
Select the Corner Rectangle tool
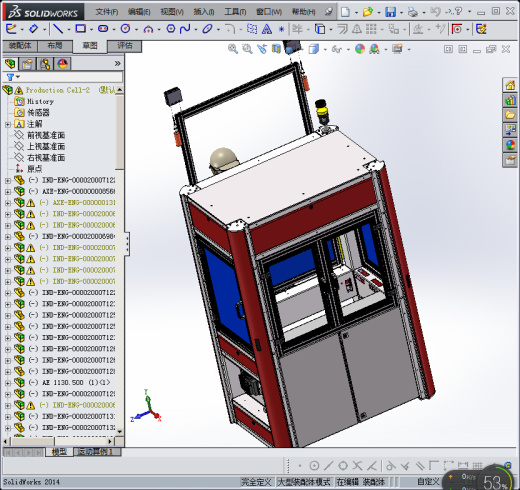click(x=80, y=29)
